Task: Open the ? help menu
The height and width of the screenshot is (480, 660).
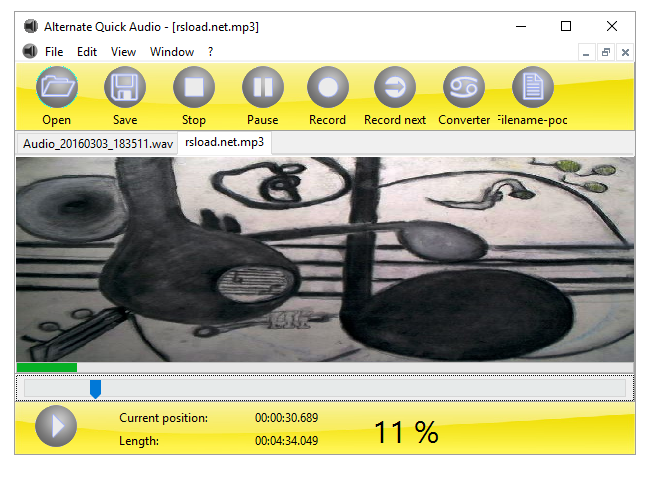Action: (x=210, y=52)
